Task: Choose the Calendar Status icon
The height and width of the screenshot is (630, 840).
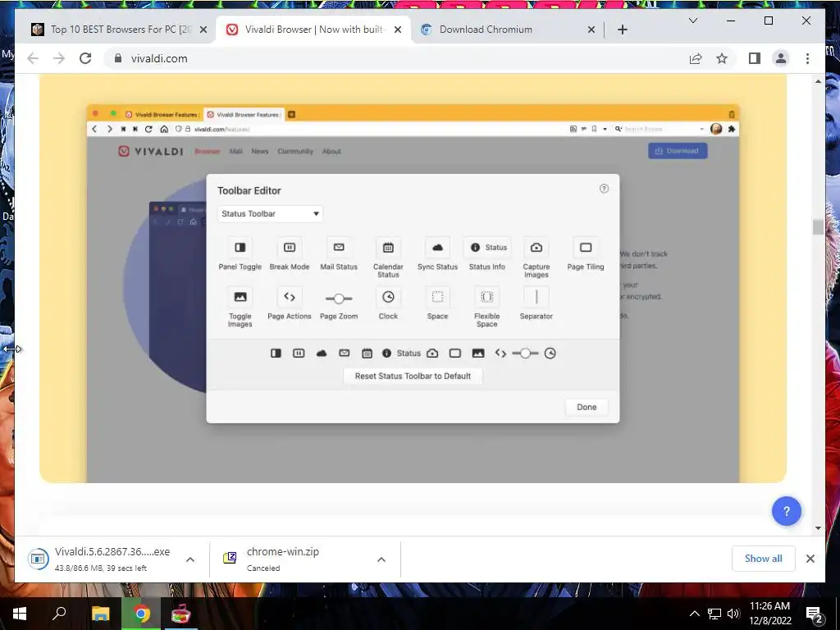Action: (x=388, y=248)
